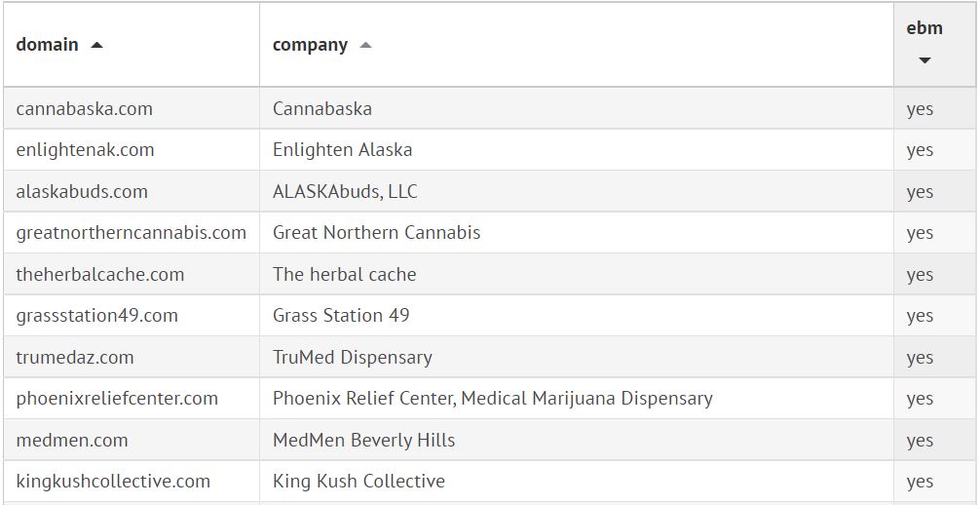Click the company column sort arrow

(x=365, y=45)
